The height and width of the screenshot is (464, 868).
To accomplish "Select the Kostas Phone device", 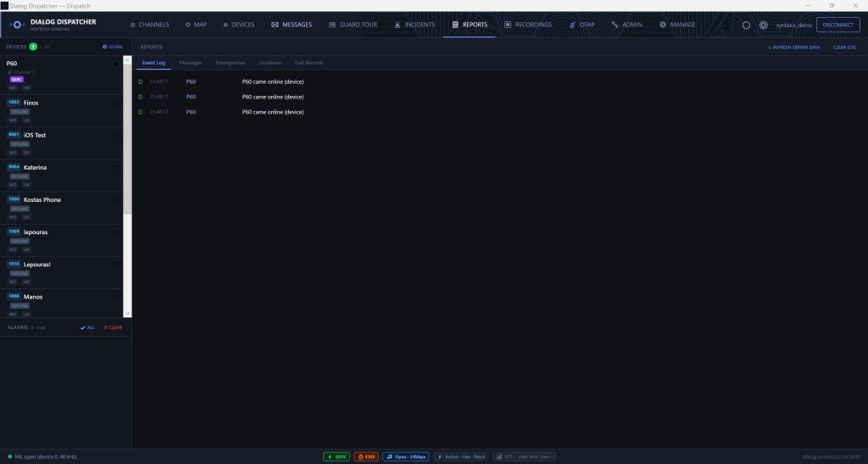I will (61, 208).
